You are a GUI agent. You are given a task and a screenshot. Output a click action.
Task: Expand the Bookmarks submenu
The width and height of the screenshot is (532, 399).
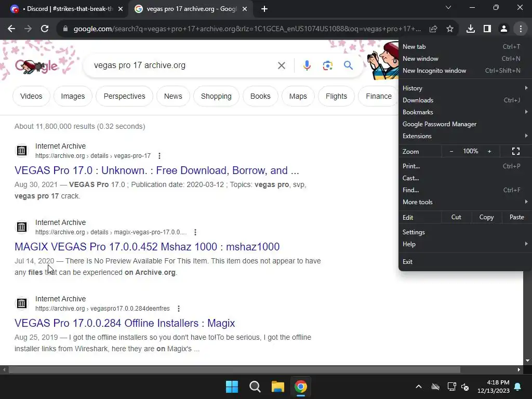465,112
